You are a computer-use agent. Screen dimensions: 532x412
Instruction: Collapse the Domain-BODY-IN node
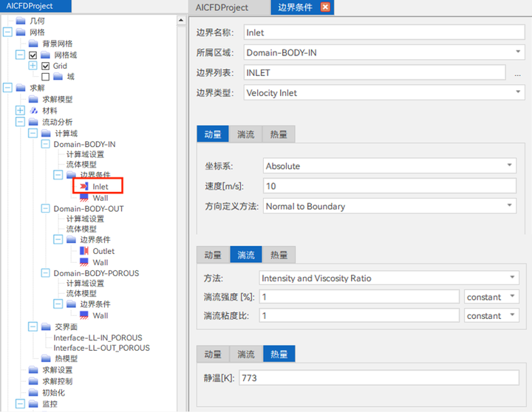point(46,144)
